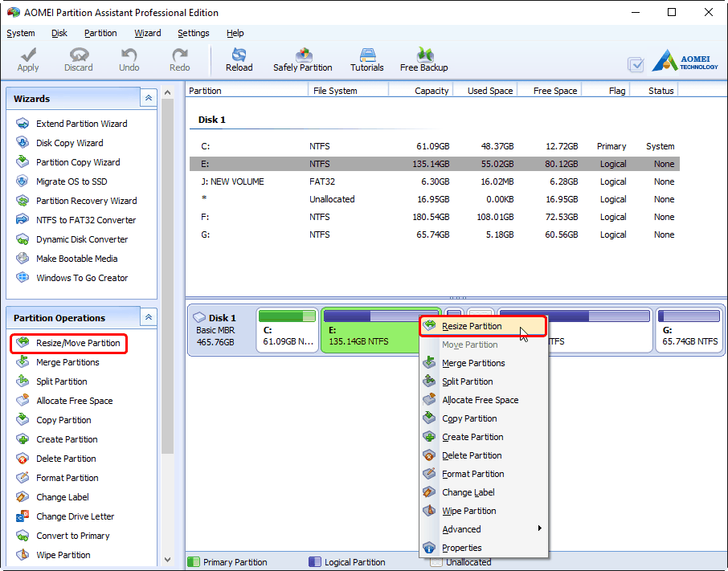Collapse the Wizards panel
Image resolution: width=728 pixels, height=571 pixels.
pyautogui.click(x=149, y=98)
